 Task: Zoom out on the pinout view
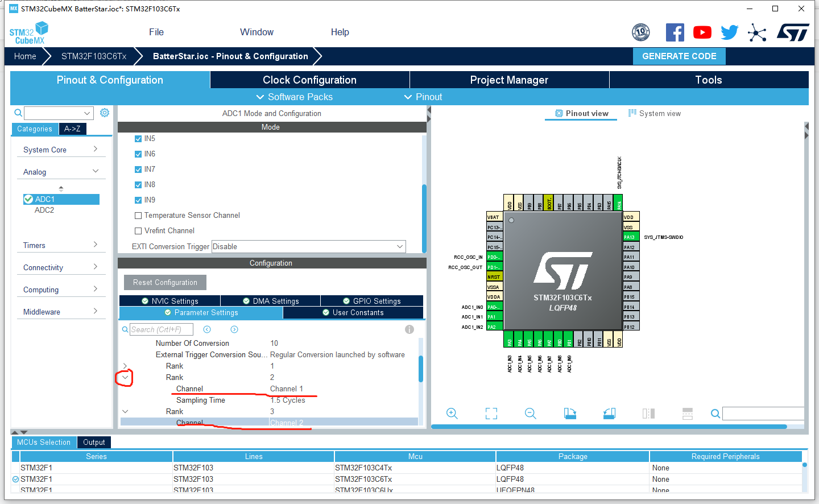click(530, 413)
